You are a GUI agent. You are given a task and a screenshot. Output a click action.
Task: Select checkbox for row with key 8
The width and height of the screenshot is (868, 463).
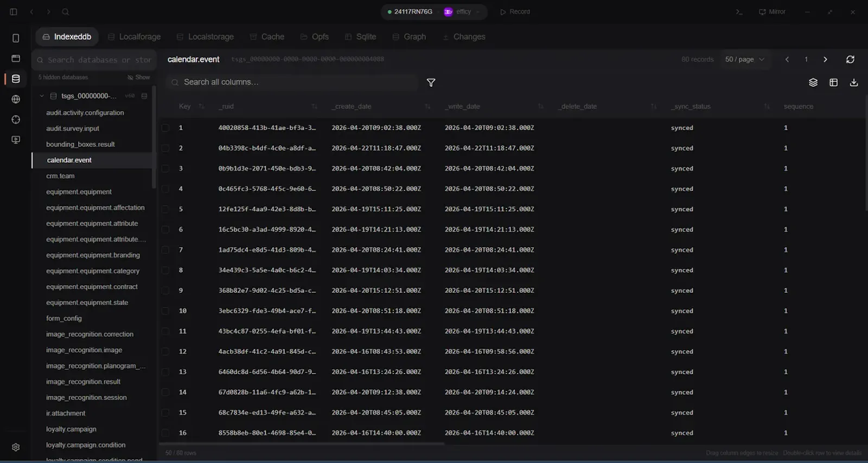tap(165, 270)
